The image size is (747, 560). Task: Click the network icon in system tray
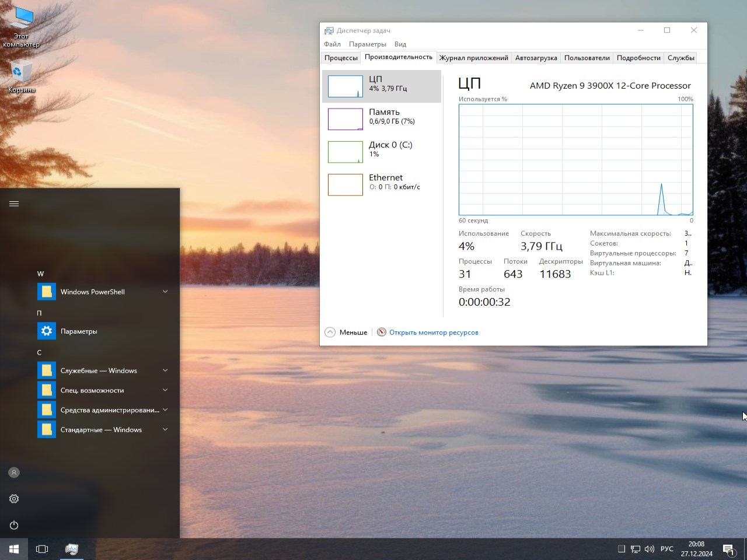(636, 549)
